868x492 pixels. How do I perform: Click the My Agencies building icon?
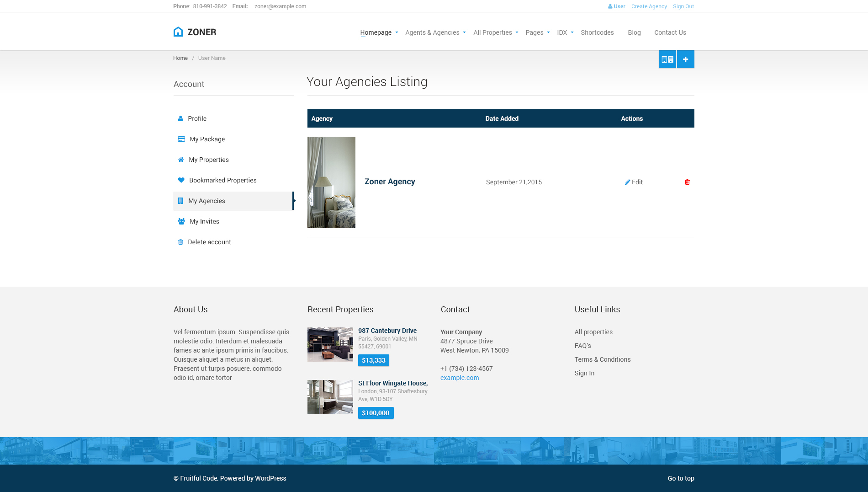coord(180,201)
